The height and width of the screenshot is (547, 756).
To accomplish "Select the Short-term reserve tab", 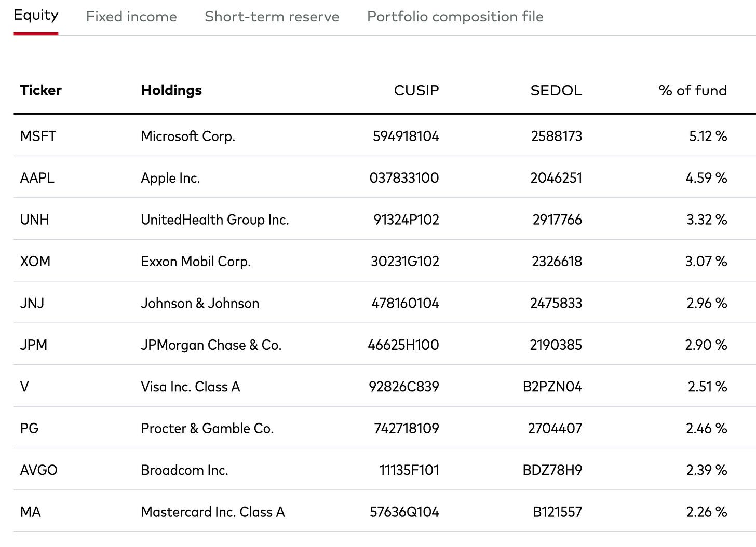I will (272, 17).
